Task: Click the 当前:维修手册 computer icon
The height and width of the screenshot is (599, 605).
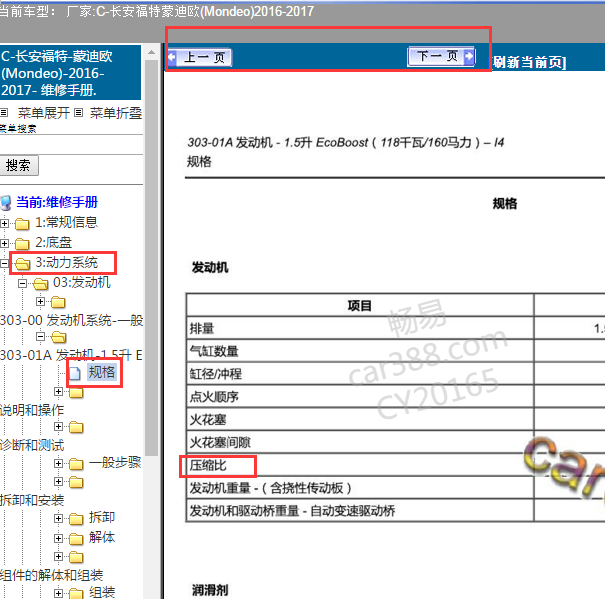Action: point(6,203)
